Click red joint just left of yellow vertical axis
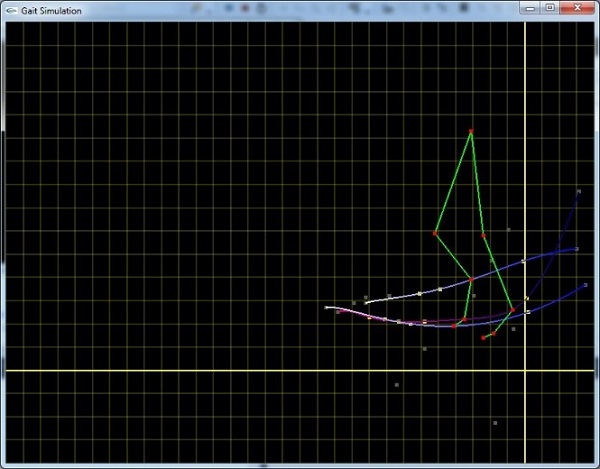Viewport: 600px width, 469px height. tap(513, 310)
